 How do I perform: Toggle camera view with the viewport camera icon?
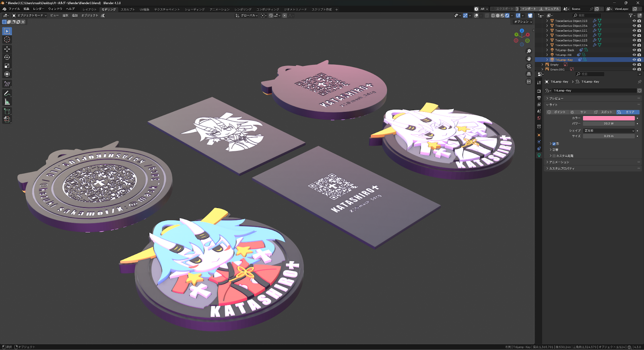529,66
